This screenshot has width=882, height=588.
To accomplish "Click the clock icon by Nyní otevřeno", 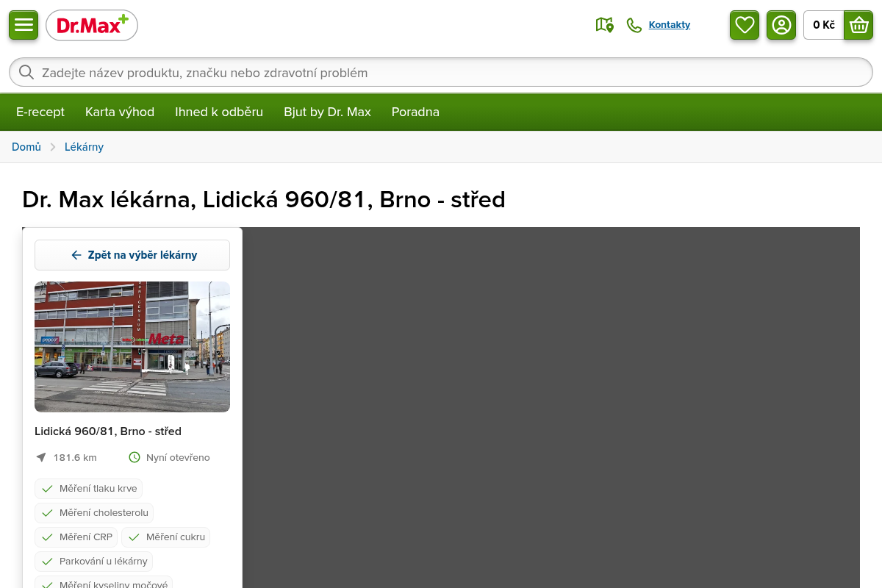I will point(135,457).
